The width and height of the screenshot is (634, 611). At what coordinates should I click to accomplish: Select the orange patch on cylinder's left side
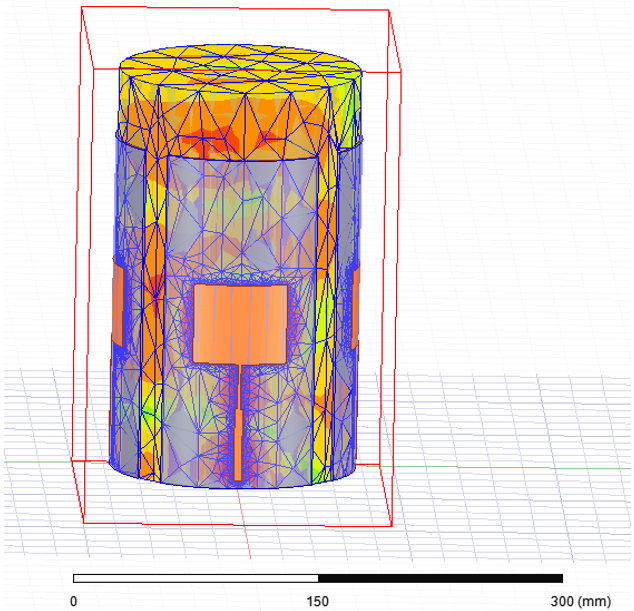click(x=117, y=304)
